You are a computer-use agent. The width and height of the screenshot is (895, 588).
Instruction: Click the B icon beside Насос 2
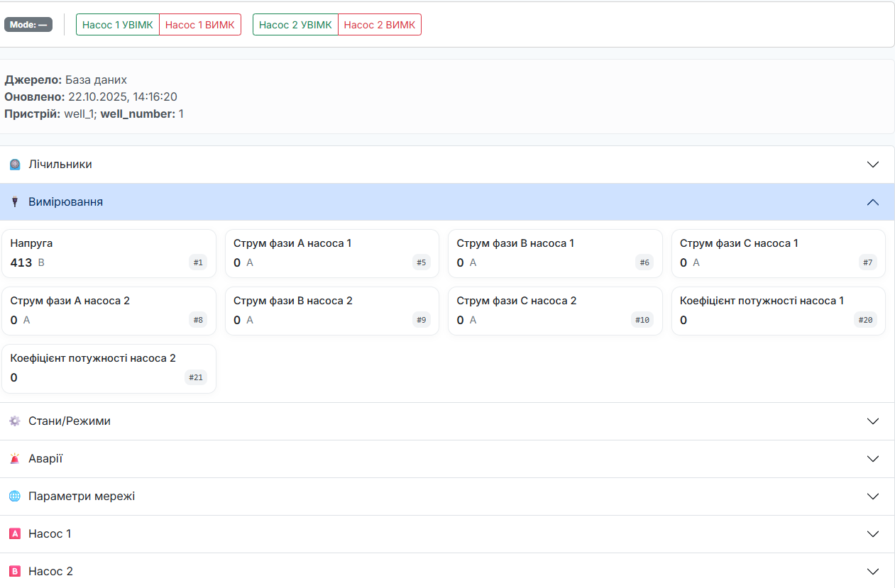15,572
